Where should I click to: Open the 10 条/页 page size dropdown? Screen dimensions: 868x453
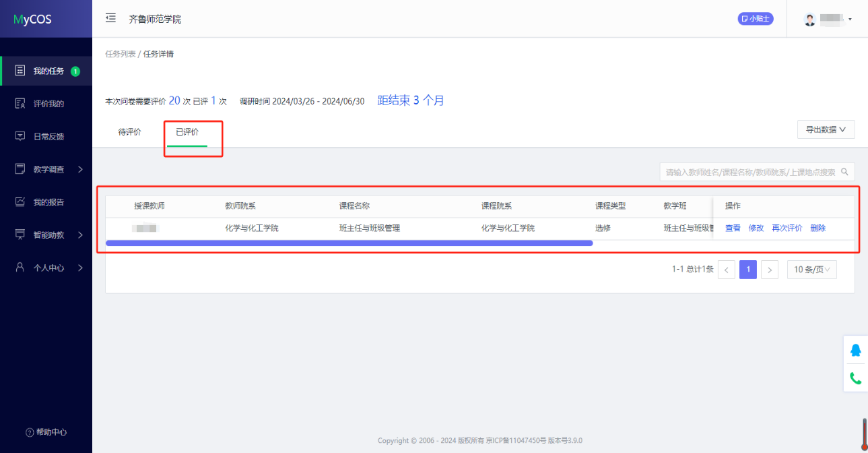(811, 270)
